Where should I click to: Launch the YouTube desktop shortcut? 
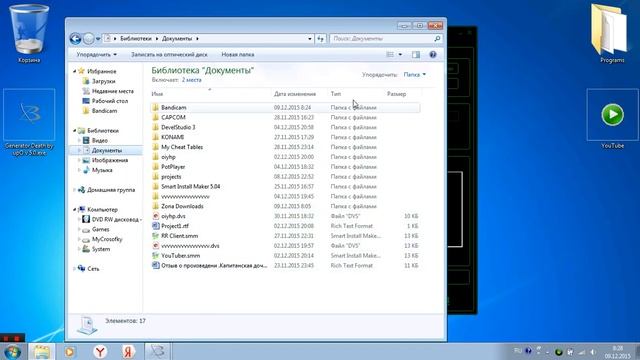pyautogui.click(x=612, y=119)
